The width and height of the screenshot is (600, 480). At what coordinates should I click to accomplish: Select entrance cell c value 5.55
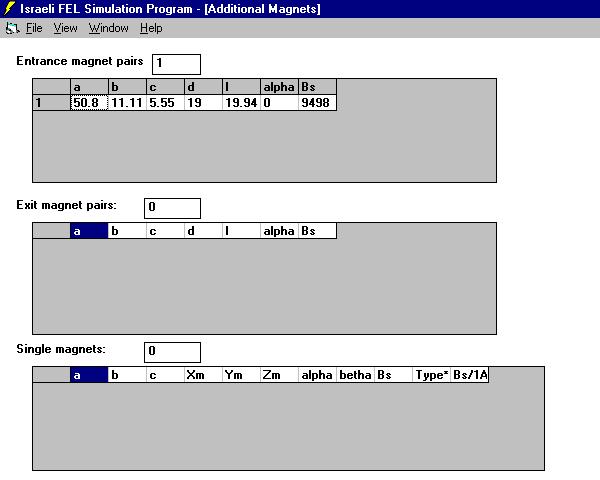click(x=165, y=103)
